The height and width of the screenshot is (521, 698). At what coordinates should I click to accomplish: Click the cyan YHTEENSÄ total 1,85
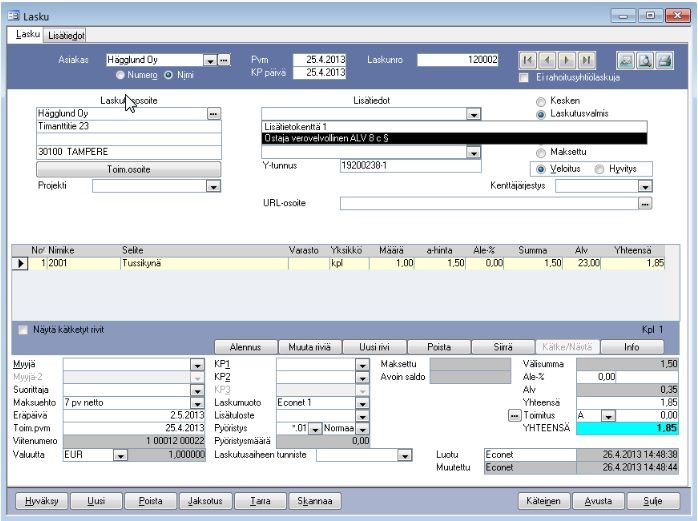[627, 429]
